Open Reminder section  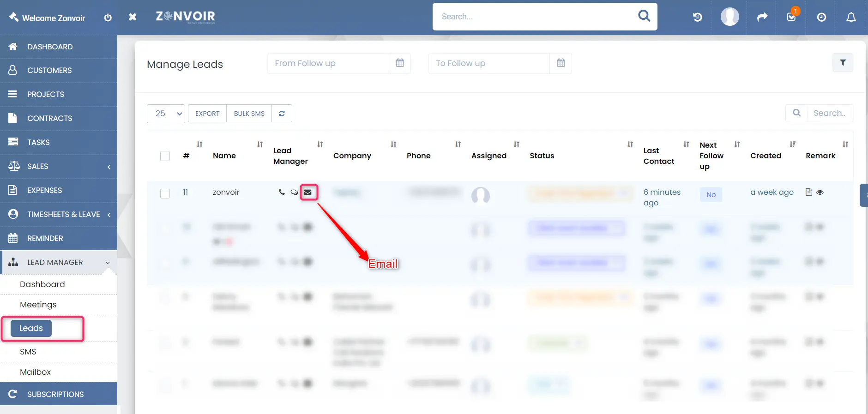59,238
